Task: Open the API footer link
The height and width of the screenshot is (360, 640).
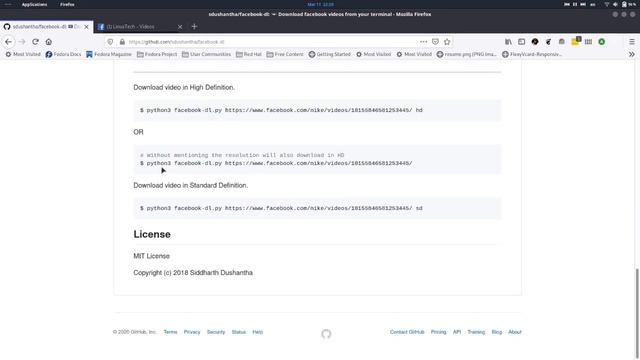Action: tap(457, 332)
